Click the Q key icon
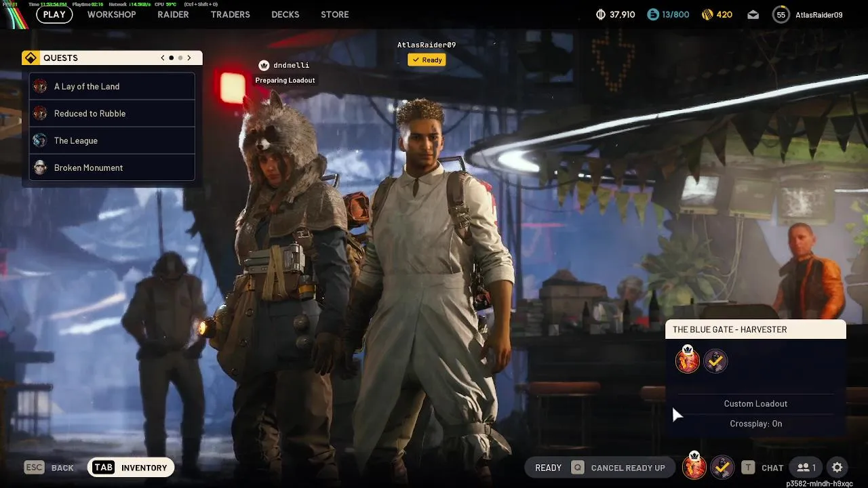This screenshot has width=868, height=488. [577, 468]
